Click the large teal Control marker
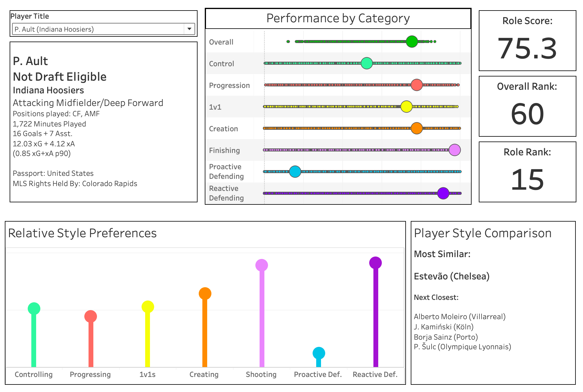Screen dimensions: 583x392 366,63
